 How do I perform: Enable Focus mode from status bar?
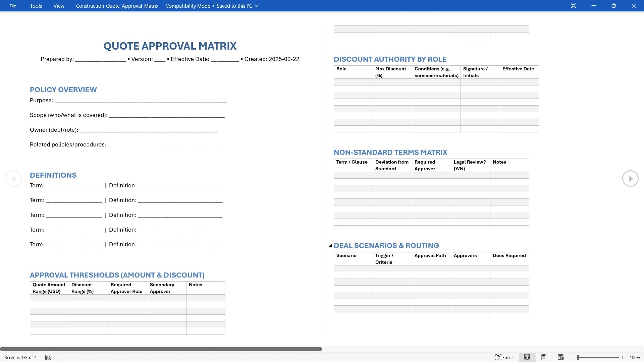pos(504,357)
